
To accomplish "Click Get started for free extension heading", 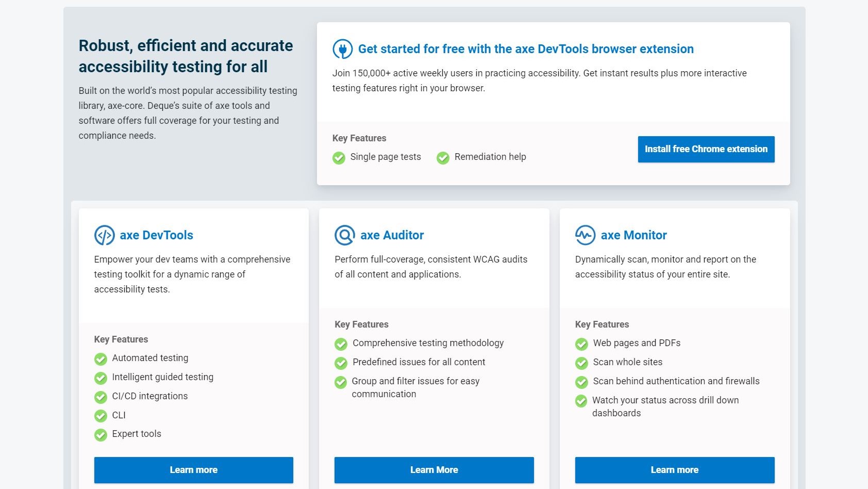I will [526, 49].
